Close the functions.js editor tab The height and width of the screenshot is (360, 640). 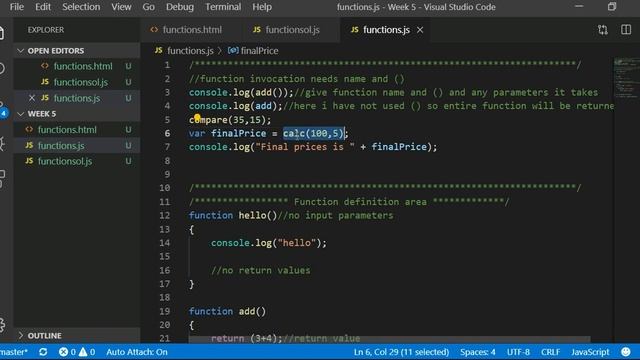tap(420, 30)
